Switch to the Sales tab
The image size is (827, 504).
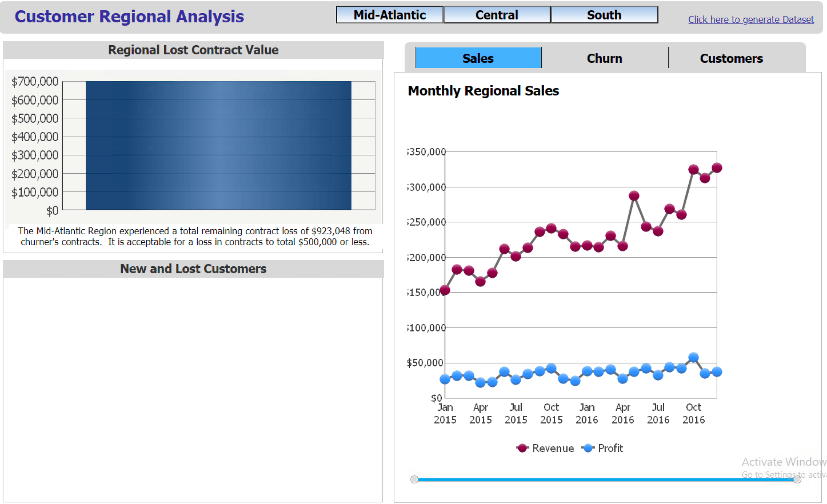(x=478, y=58)
